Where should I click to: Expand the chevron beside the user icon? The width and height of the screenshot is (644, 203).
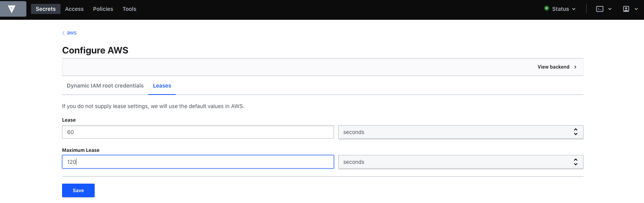[636, 9]
